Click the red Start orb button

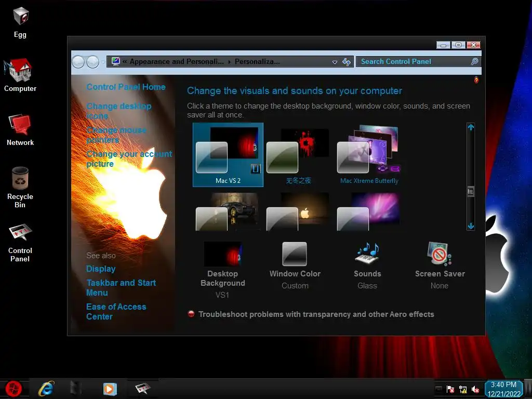[x=14, y=389]
